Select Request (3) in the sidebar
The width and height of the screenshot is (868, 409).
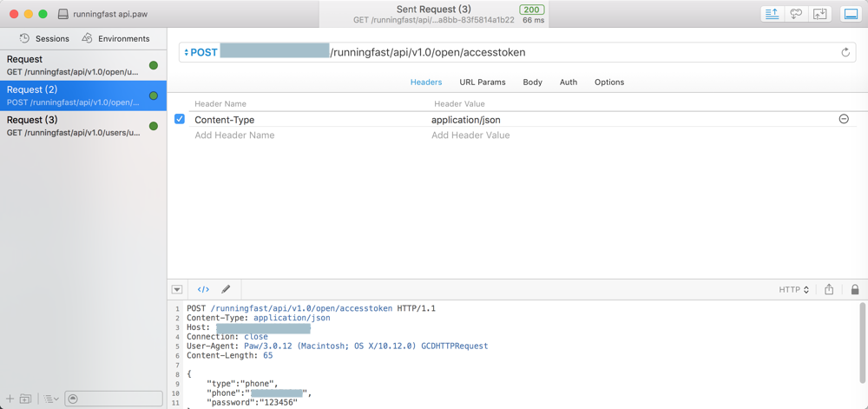tap(74, 126)
